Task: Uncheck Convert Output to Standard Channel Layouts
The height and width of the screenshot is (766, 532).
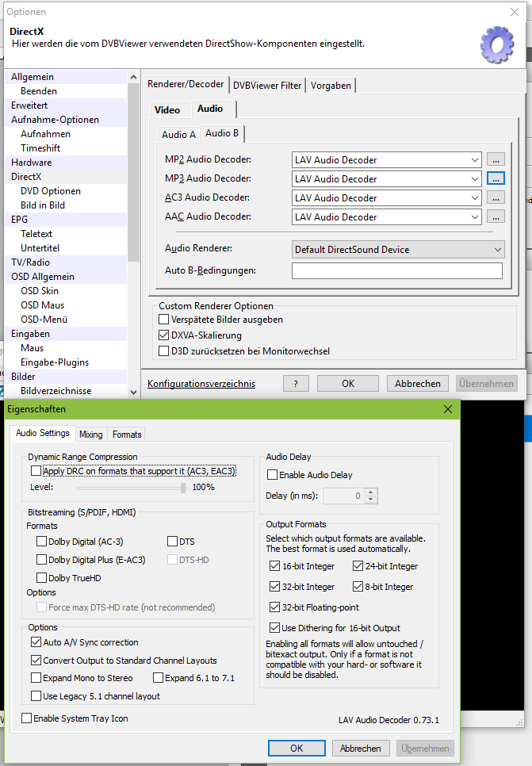Action: tap(36, 661)
